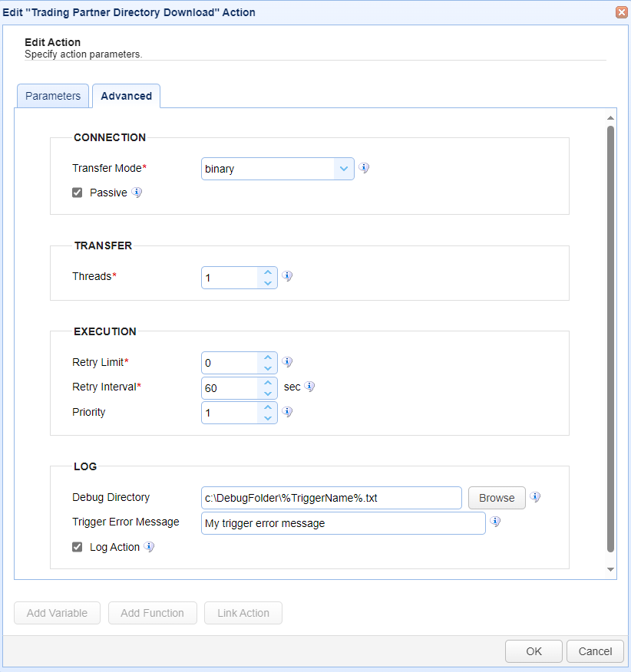Viewport: 631px width, 672px height.
Task: Click the Trigger Error Message field
Action: (343, 523)
